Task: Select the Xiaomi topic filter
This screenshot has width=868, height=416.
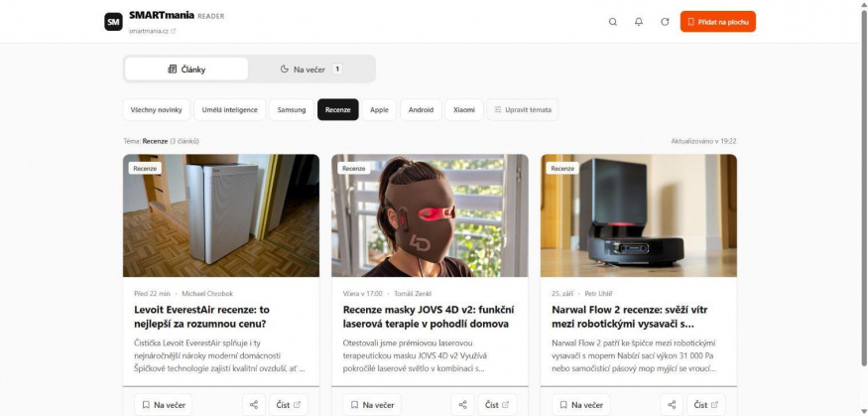Action: [464, 109]
